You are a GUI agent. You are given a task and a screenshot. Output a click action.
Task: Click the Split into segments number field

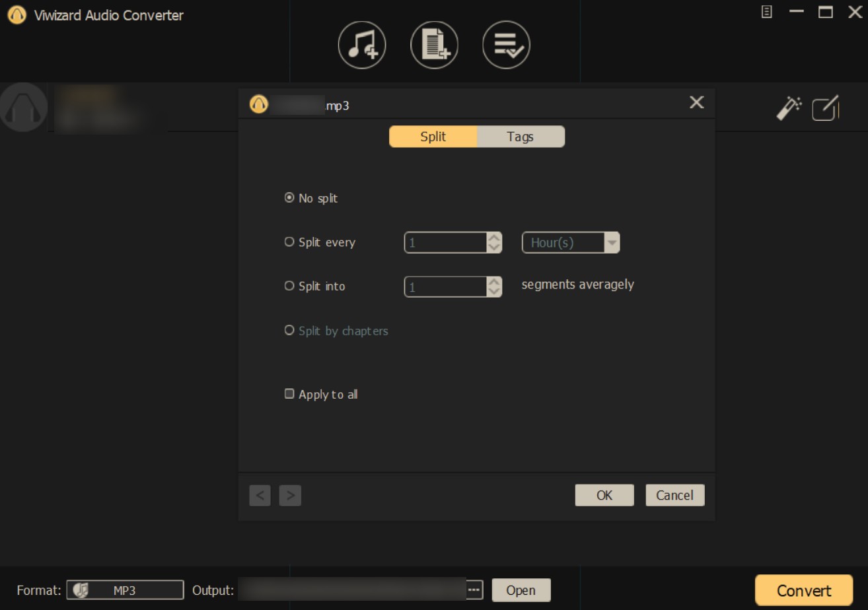coord(446,287)
